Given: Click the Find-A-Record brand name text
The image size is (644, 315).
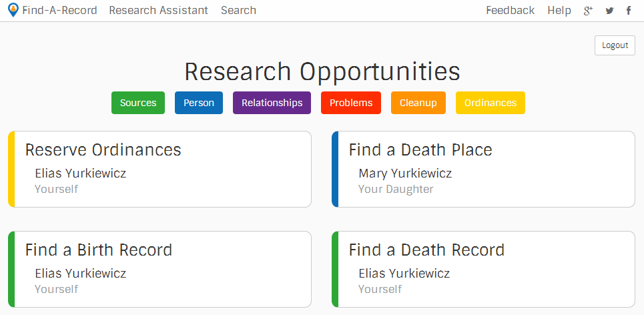Looking at the screenshot, I should [59, 11].
